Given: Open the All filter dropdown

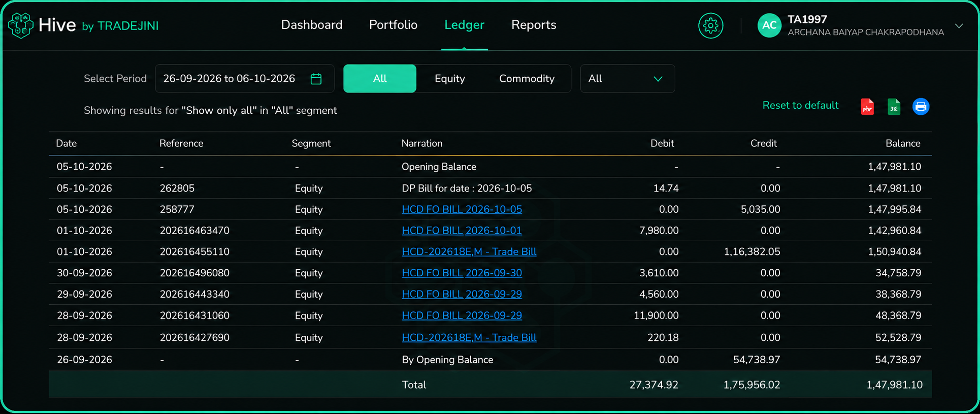Looking at the screenshot, I should tap(627, 79).
